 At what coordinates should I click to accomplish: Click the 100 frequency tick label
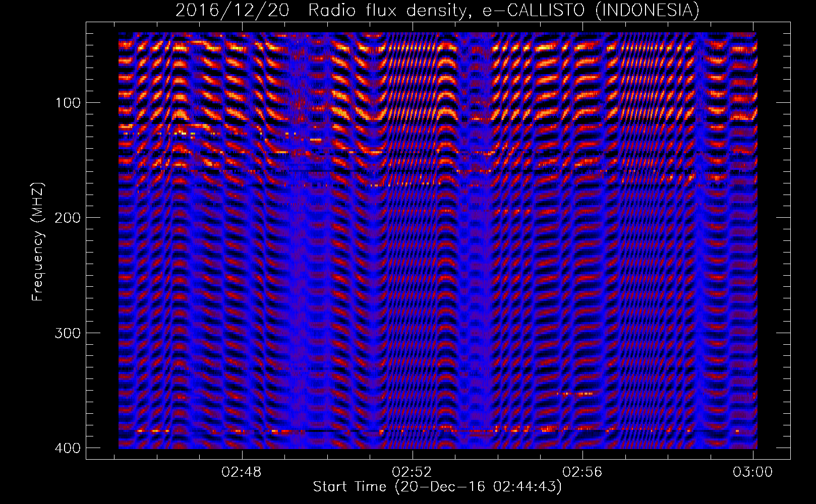point(68,103)
